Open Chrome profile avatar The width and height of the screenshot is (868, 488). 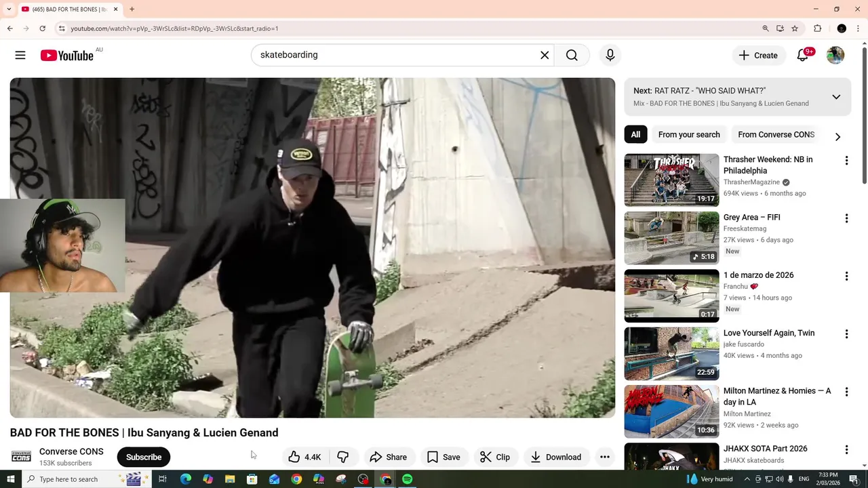842,28
